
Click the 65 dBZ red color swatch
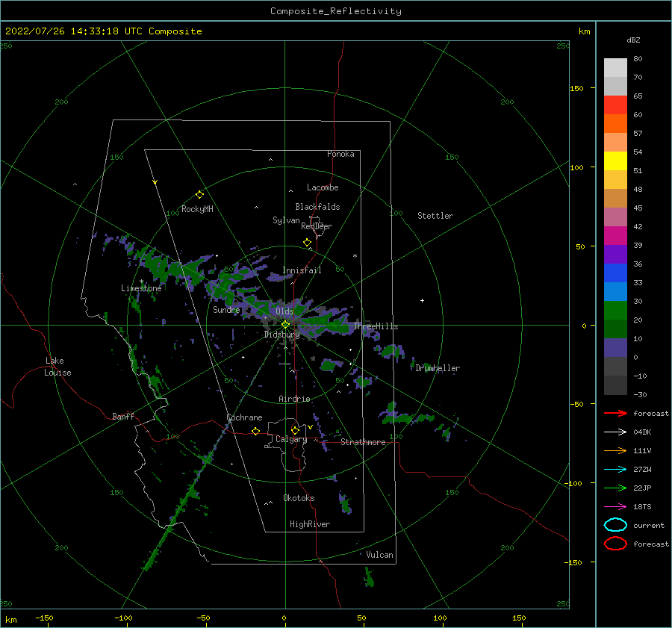tap(615, 105)
